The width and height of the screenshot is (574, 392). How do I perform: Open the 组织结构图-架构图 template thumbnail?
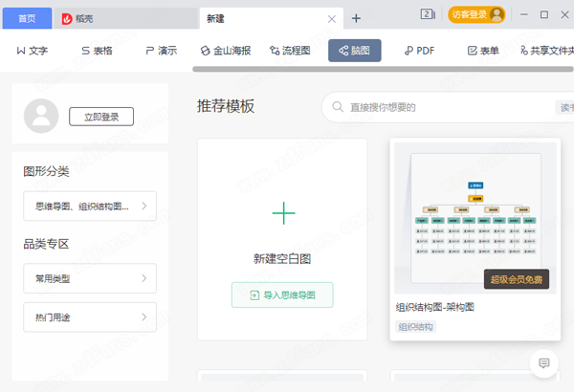(474, 219)
